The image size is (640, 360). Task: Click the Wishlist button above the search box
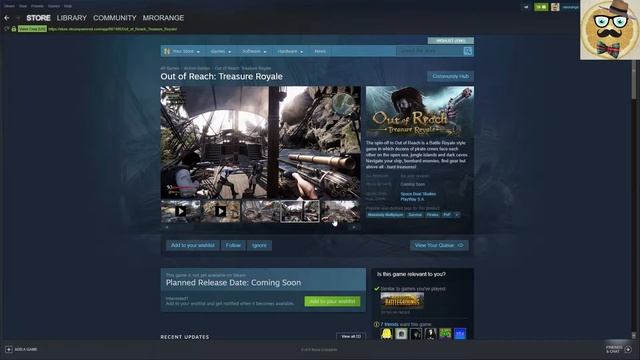(451, 41)
